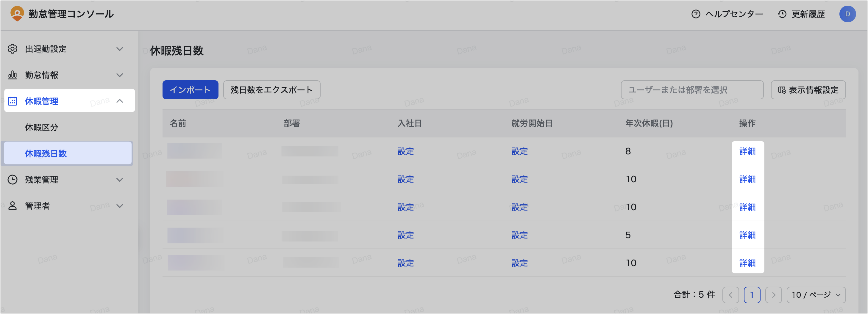Select the 休暇区分 submenu item
Viewport: 868px width, 314px height.
coord(41,128)
